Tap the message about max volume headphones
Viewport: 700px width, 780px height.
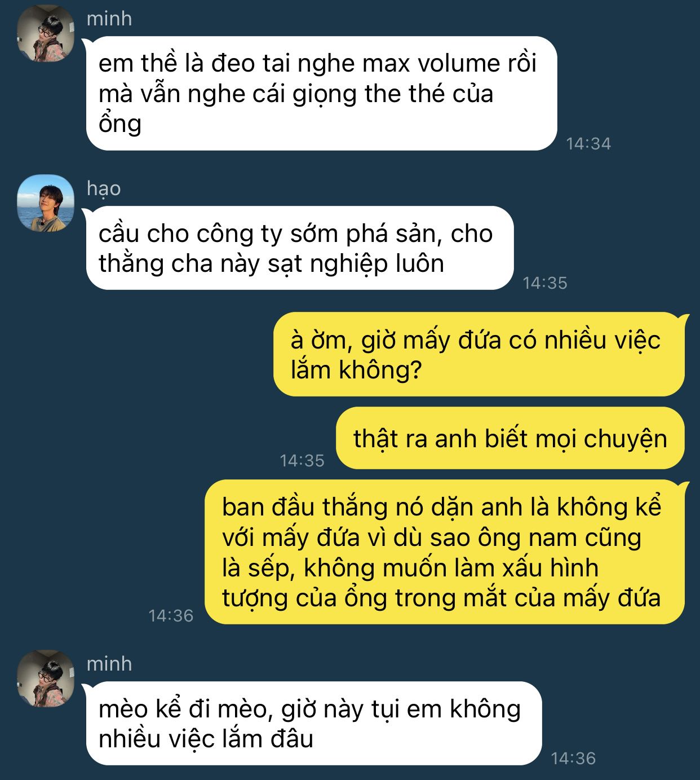[321, 93]
